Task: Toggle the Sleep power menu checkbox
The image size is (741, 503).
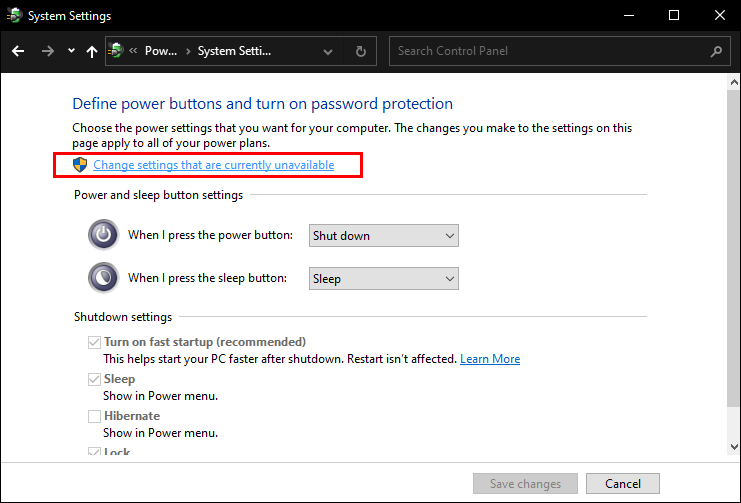Action: pyautogui.click(x=94, y=379)
